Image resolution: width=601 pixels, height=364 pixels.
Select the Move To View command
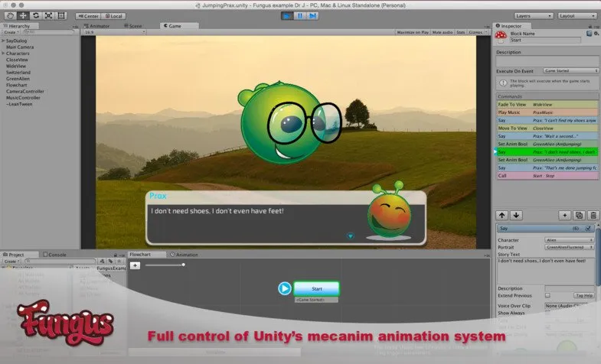point(547,128)
